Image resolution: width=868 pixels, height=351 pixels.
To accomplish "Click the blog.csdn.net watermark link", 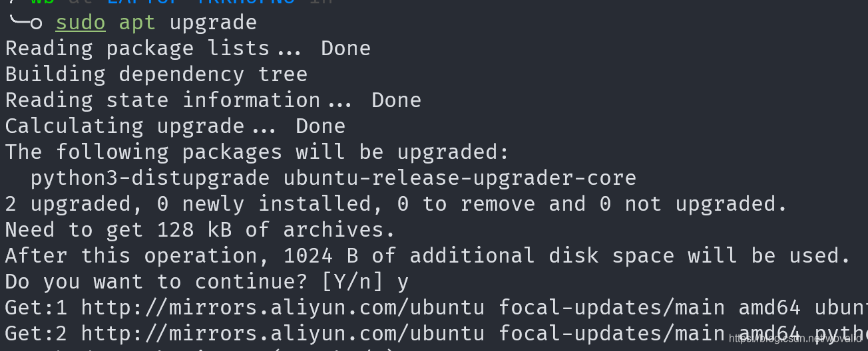I will click(x=797, y=339).
